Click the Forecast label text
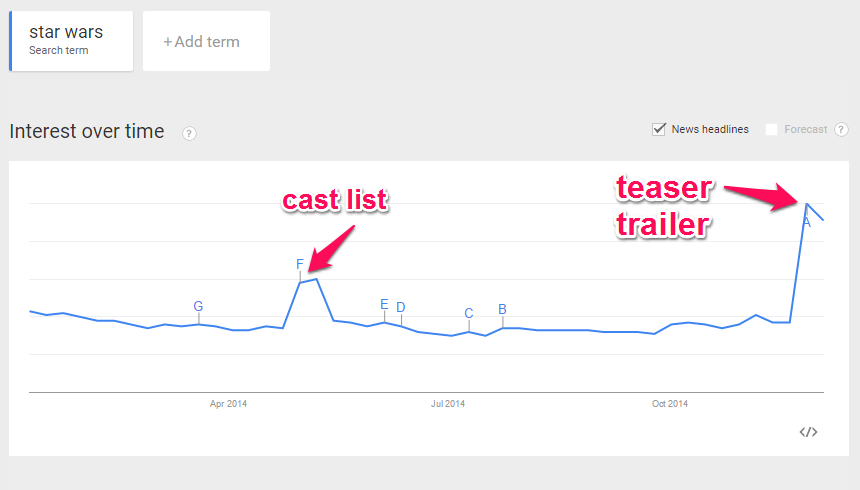The height and width of the screenshot is (490, 860). tap(805, 129)
